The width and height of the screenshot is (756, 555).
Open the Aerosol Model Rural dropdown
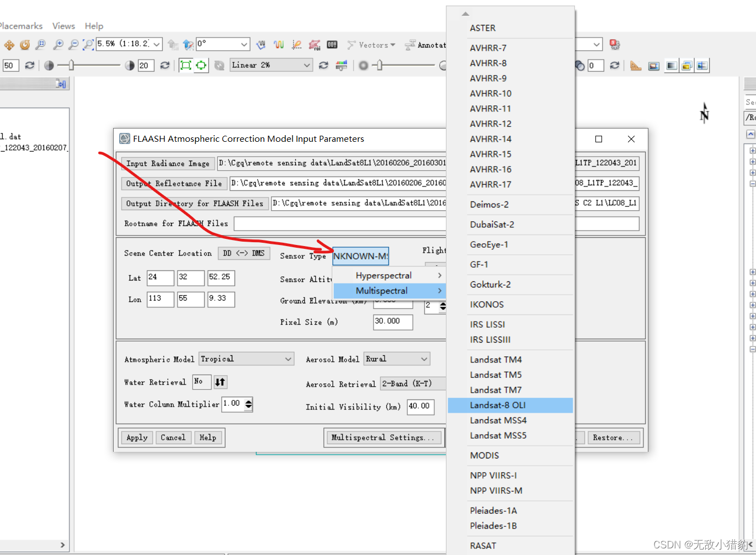(397, 359)
